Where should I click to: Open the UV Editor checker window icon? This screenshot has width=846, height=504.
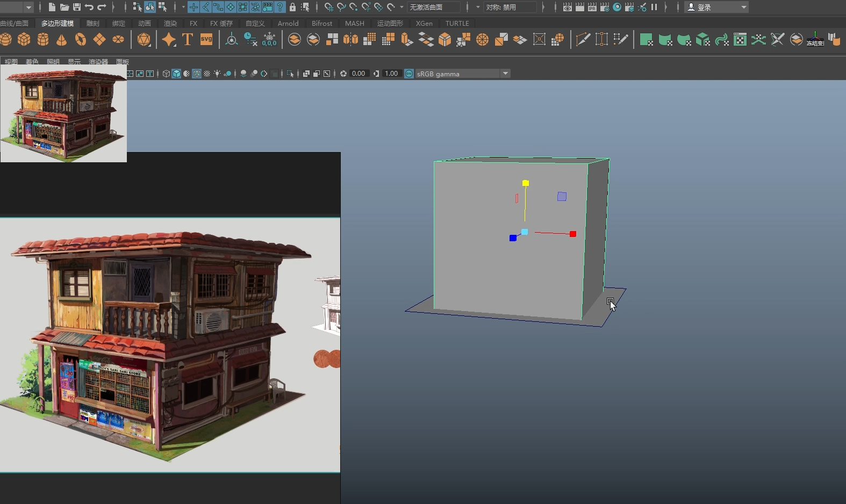point(740,39)
